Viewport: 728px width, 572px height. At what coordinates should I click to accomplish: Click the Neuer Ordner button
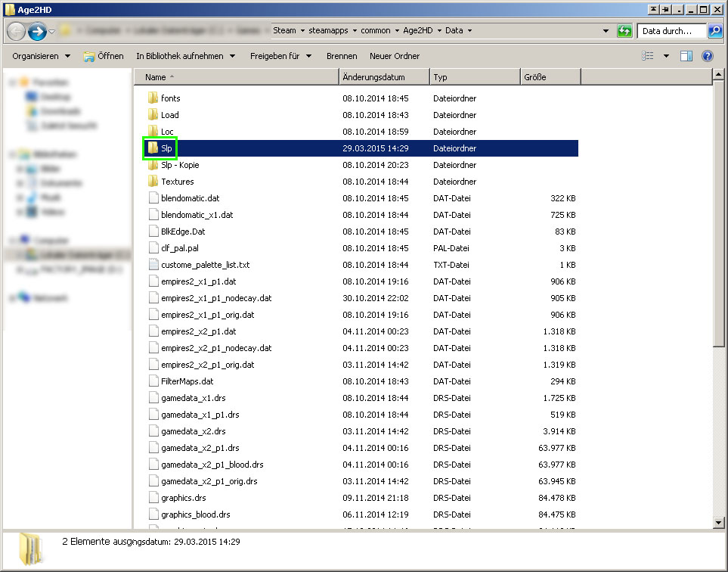tap(395, 56)
